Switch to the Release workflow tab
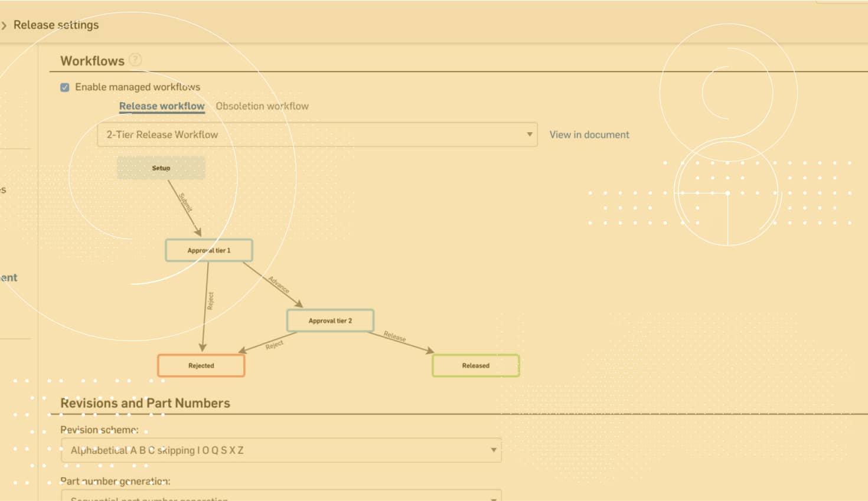 click(x=162, y=106)
